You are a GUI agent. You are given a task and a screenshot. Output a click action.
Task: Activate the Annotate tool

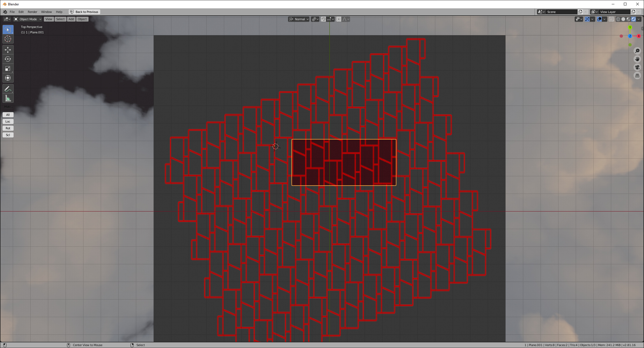coord(8,89)
